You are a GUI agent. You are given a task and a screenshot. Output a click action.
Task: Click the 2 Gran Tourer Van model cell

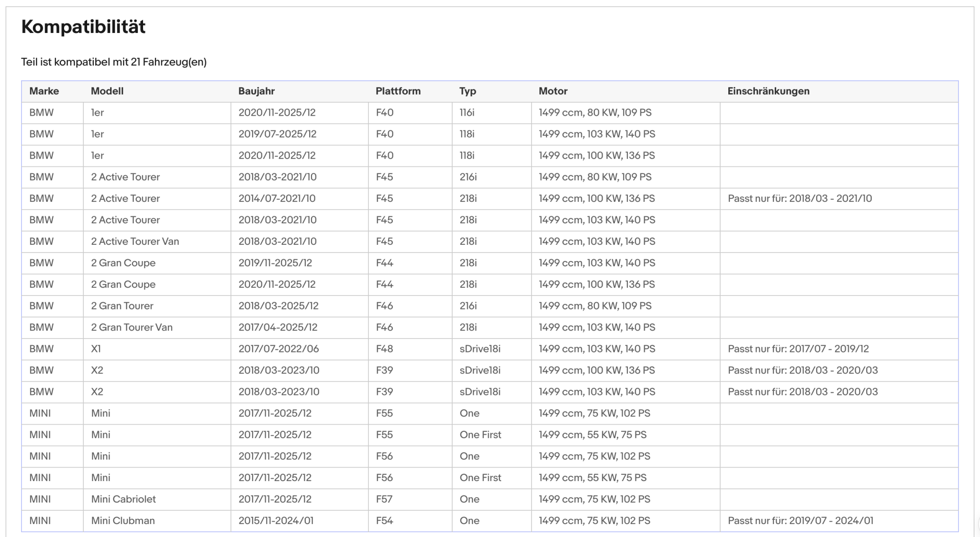(x=132, y=328)
